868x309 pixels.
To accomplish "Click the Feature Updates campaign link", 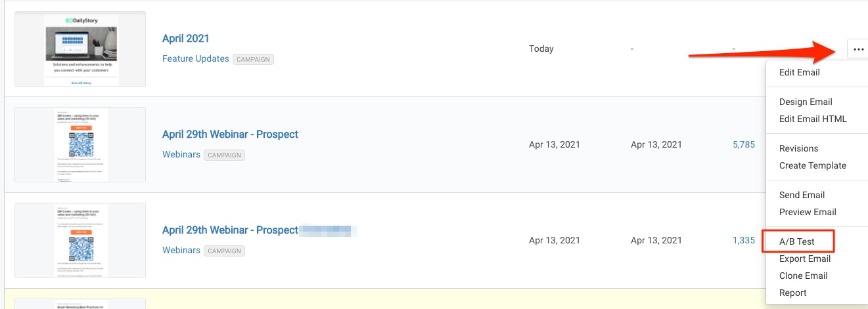I will (195, 58).
